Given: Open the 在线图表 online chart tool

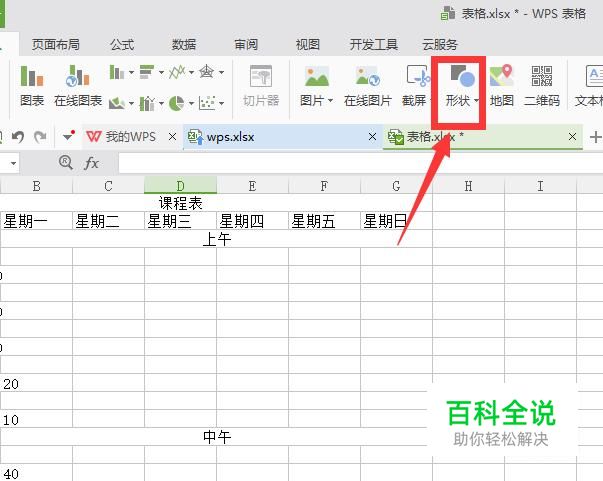Looking at the screenshot, I should pyautogui.click(x=78, y=86).
